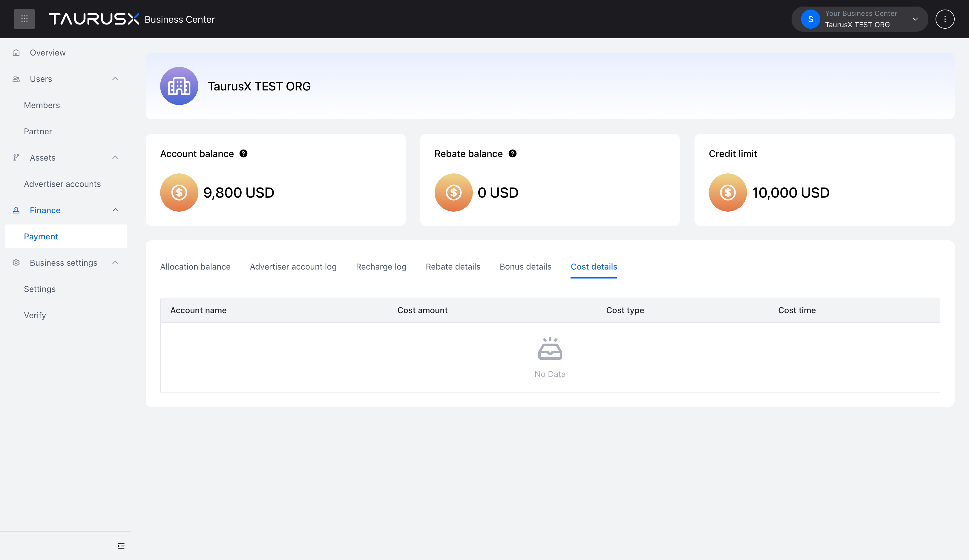Click the No Data placeholder text
The image size is (969, 560).
tap(550, 374)
